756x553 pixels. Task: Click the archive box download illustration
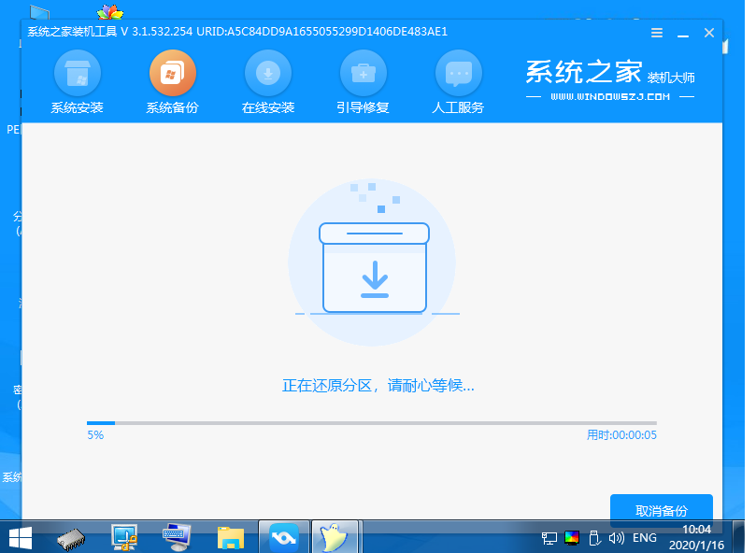click(372, 262)
